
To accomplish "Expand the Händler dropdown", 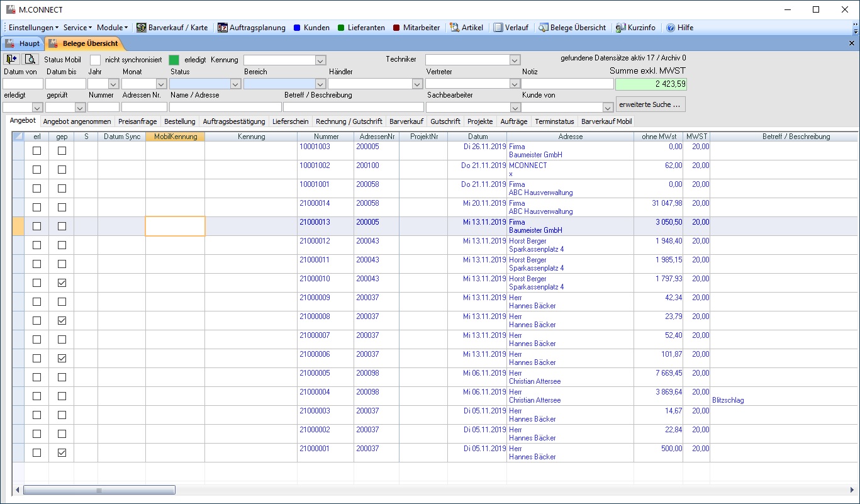I will [x=416, y=84].
